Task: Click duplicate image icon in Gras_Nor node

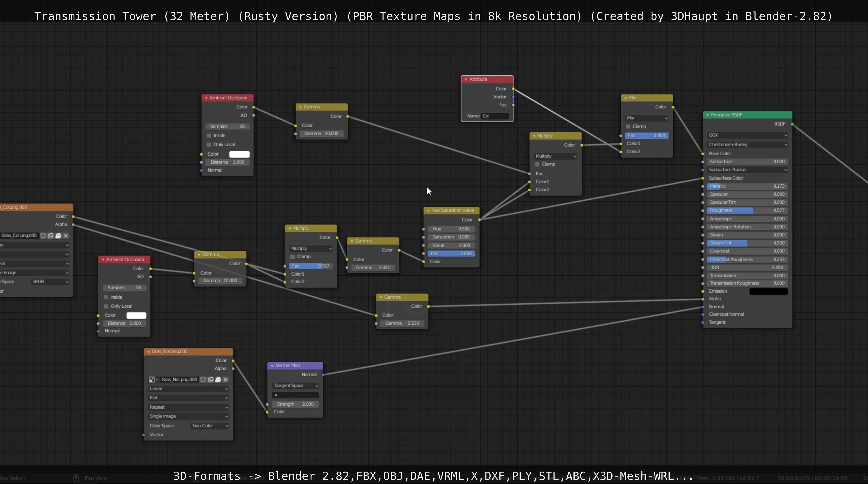Action: click(x=211, y=379)
